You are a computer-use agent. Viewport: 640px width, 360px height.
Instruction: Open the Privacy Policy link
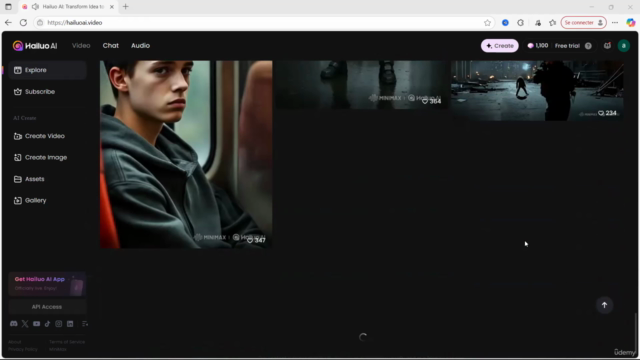(23, 349)
